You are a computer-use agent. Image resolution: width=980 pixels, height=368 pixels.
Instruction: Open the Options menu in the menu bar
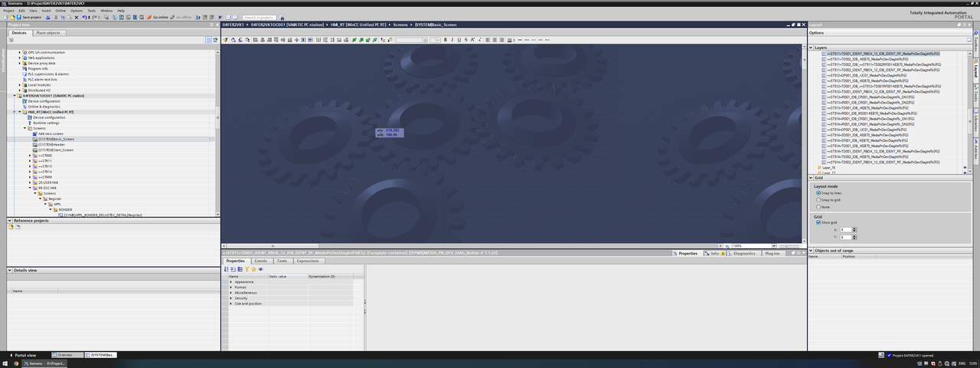(x=77, y=11)
